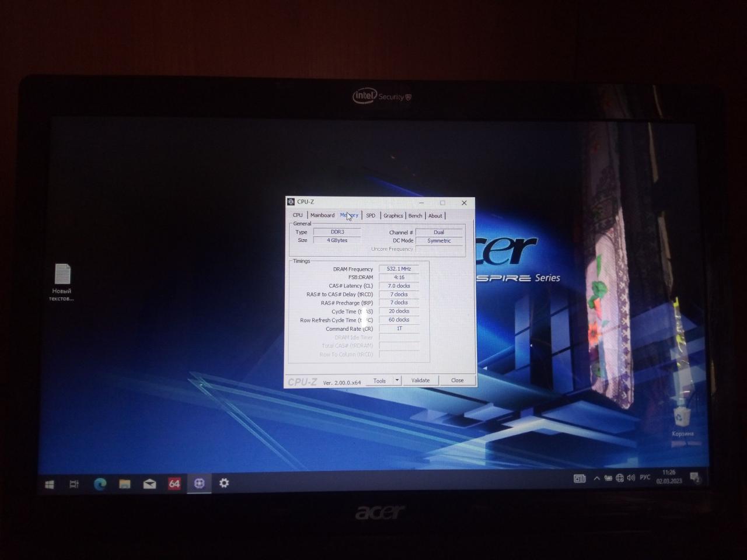Click the CPU-Z taskbar icon

point(200,484)
